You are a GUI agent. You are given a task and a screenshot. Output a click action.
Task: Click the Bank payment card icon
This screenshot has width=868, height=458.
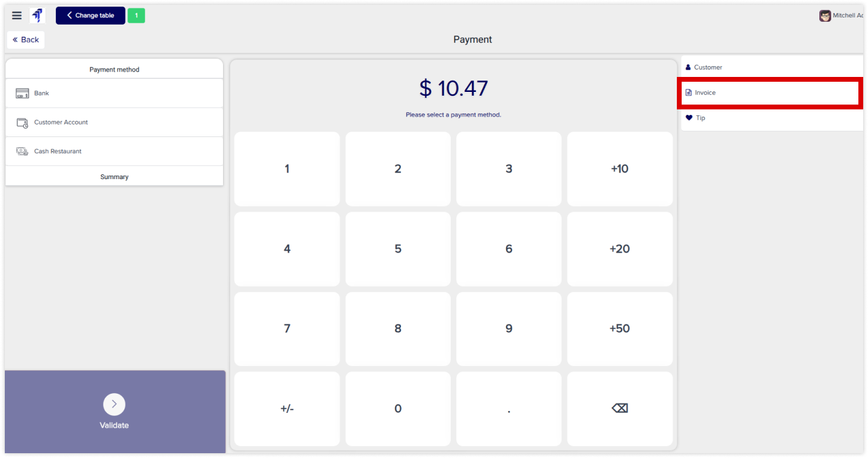click(x=22, y=93)
